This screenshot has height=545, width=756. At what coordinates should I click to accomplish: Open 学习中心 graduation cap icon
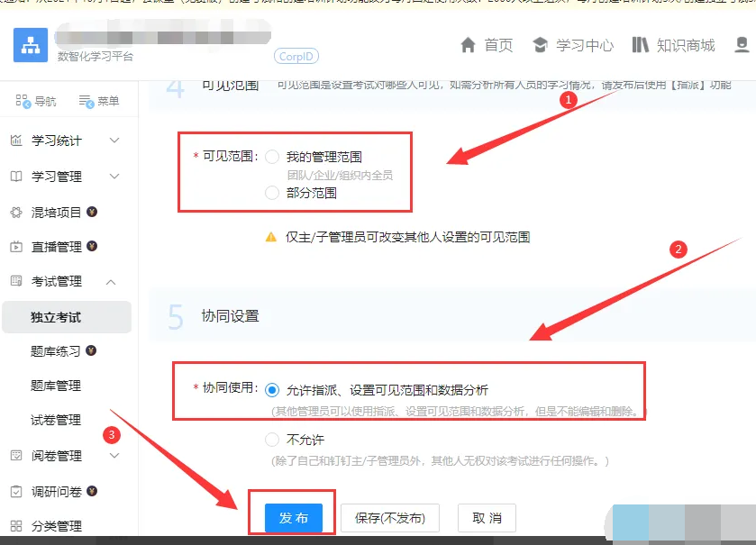[x=540, y=45]
